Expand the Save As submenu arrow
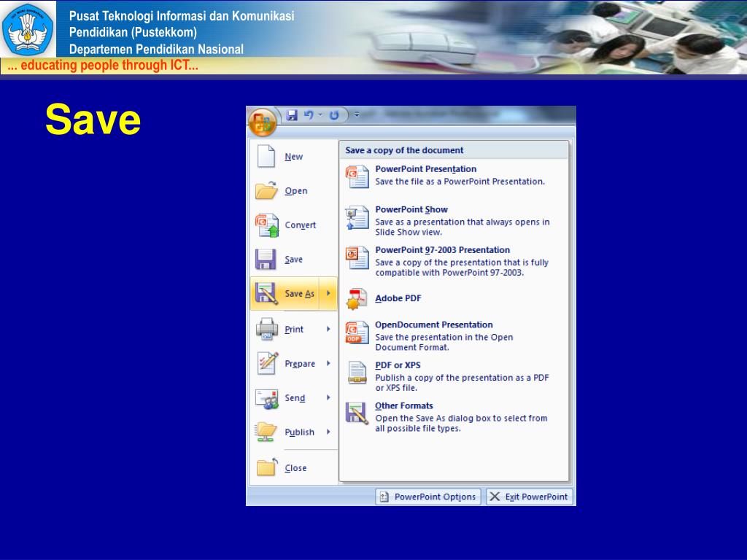This screenshot has width=747, height=560. pos(329,293)
